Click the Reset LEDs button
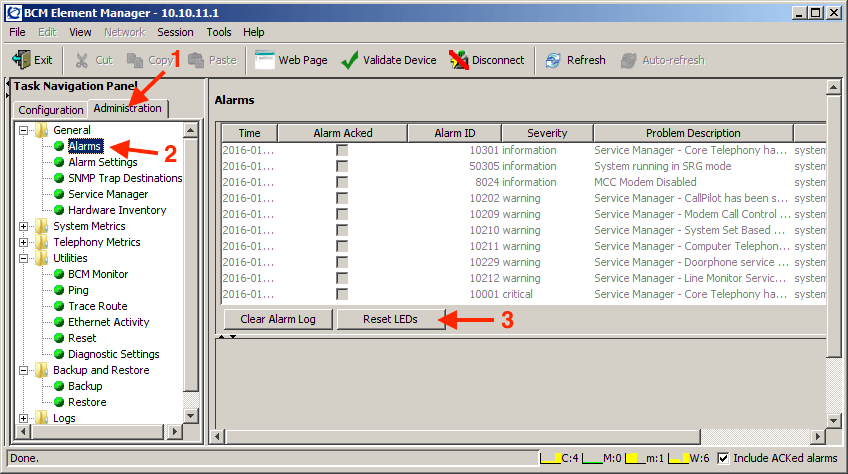 pos(390,319)
